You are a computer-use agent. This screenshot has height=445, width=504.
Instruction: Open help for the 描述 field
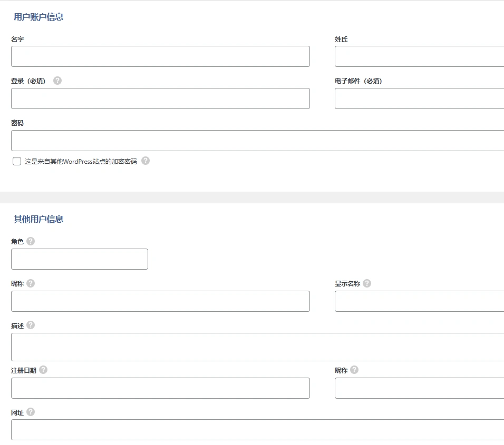(31, 325)
